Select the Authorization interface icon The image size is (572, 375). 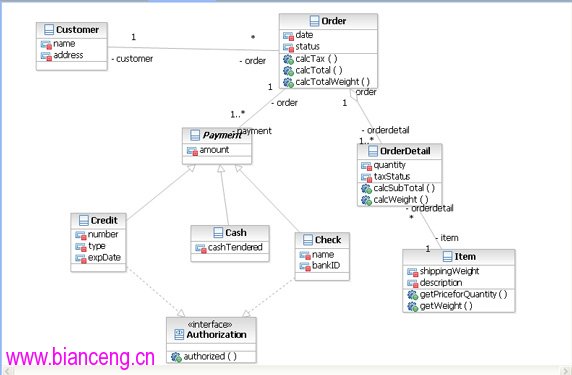pos(179,335)
